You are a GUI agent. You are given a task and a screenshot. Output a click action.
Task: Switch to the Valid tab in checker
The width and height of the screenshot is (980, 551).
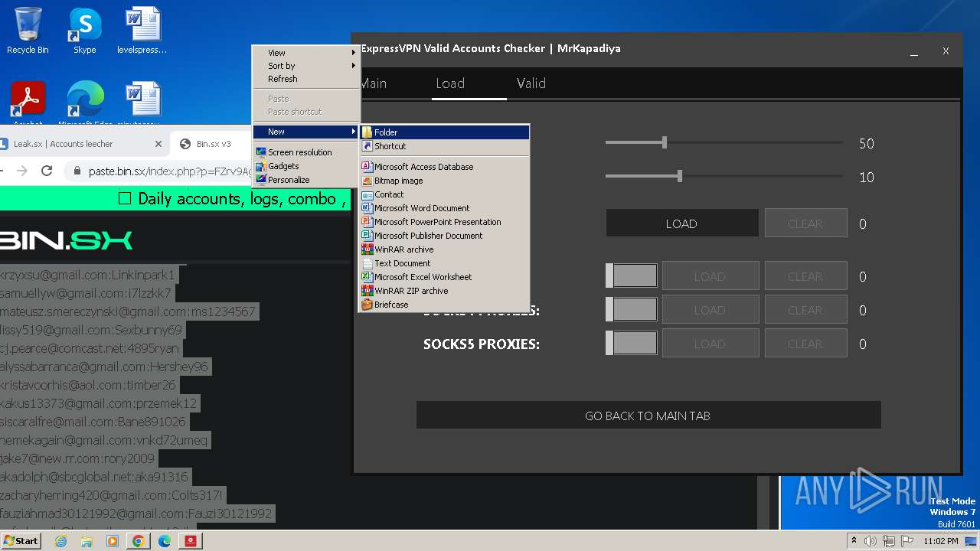[x=531, y=83]
